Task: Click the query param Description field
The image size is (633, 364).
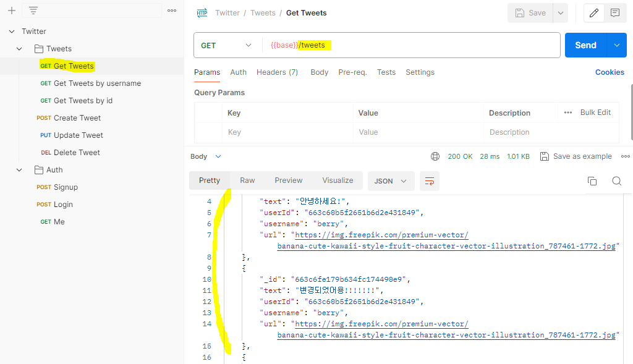Action: point(551,132)
